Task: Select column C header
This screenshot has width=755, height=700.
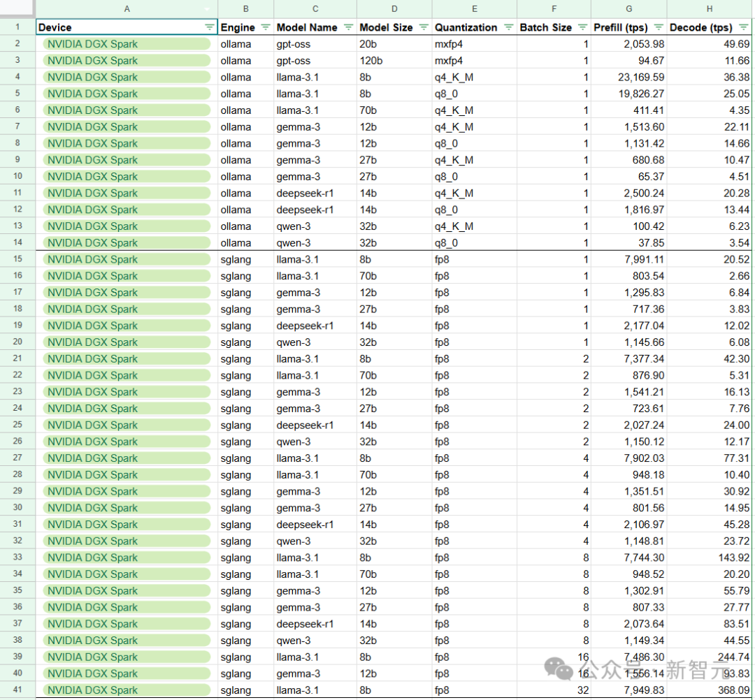Action: 315,8
